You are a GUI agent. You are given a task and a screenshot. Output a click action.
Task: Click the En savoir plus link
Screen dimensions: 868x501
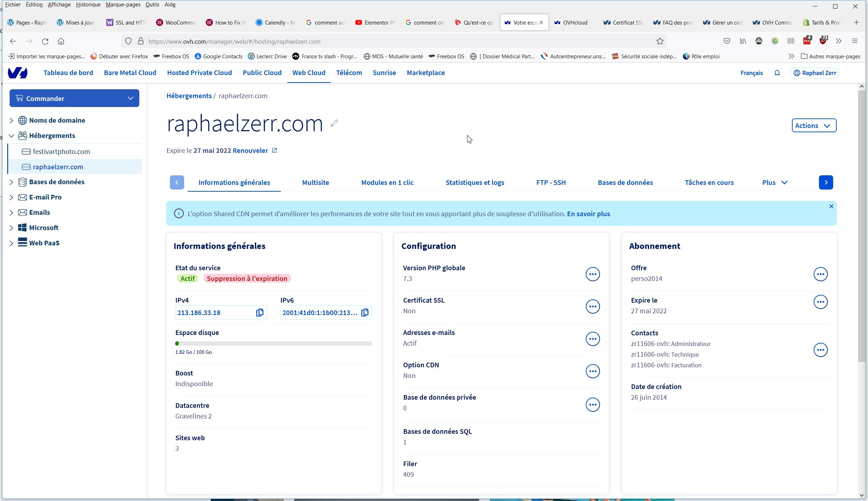[588, 214]
